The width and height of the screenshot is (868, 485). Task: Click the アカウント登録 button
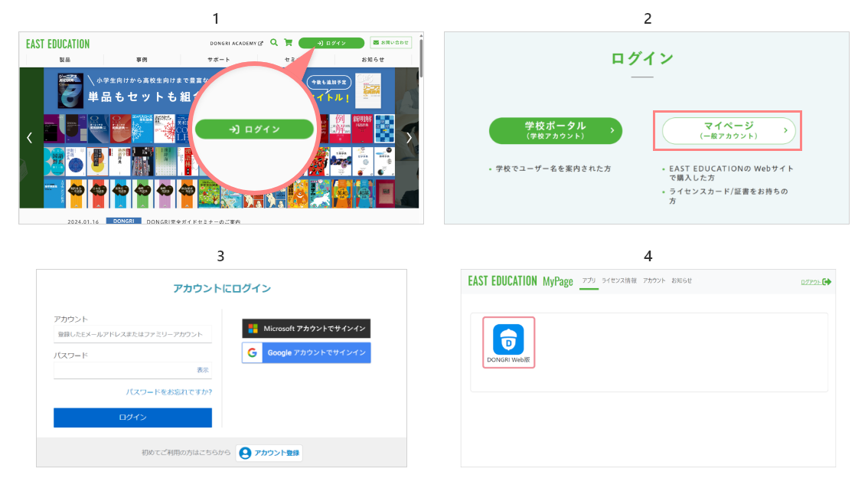coord(269,453)
